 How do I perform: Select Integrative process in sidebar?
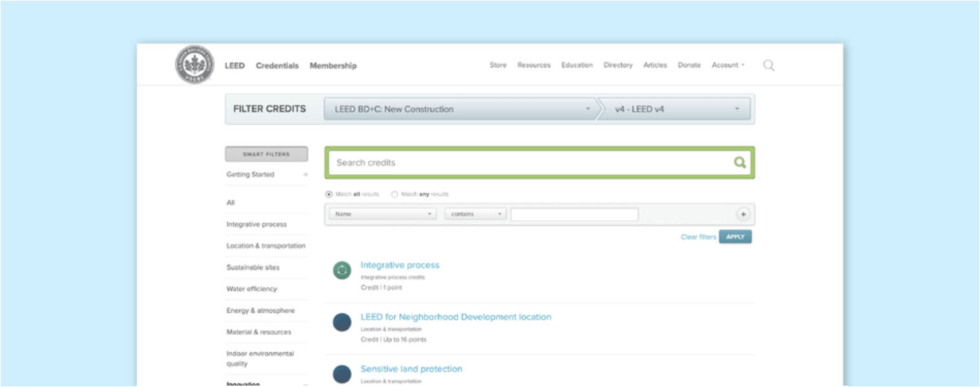point(257,224)
